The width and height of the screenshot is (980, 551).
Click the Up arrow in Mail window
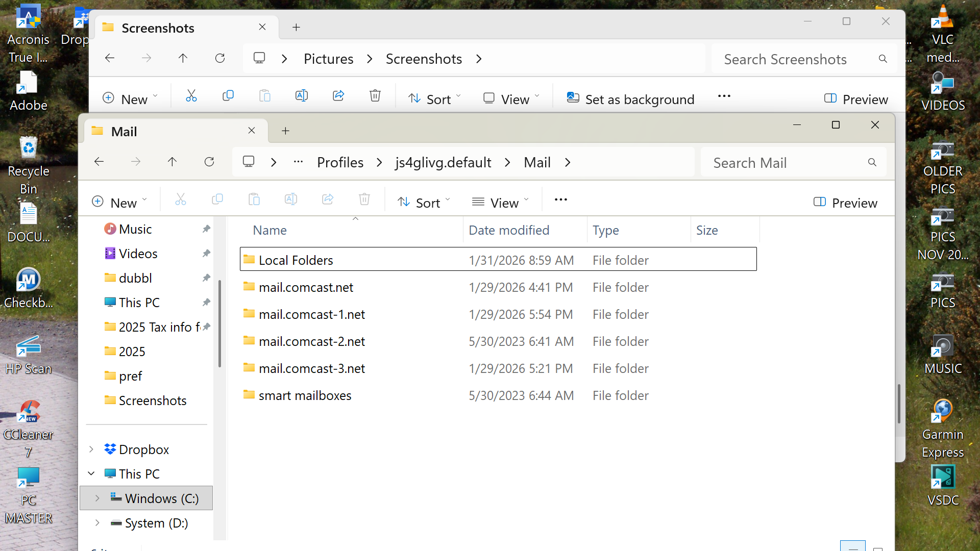172,162
